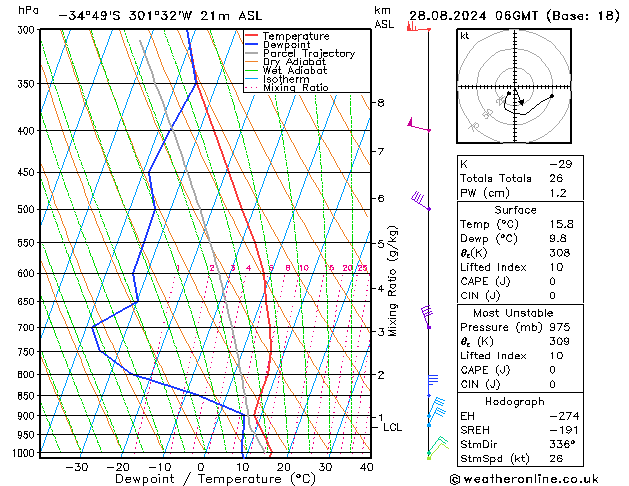Click the blue Dewpoint legend line sample

pos(251,45)
